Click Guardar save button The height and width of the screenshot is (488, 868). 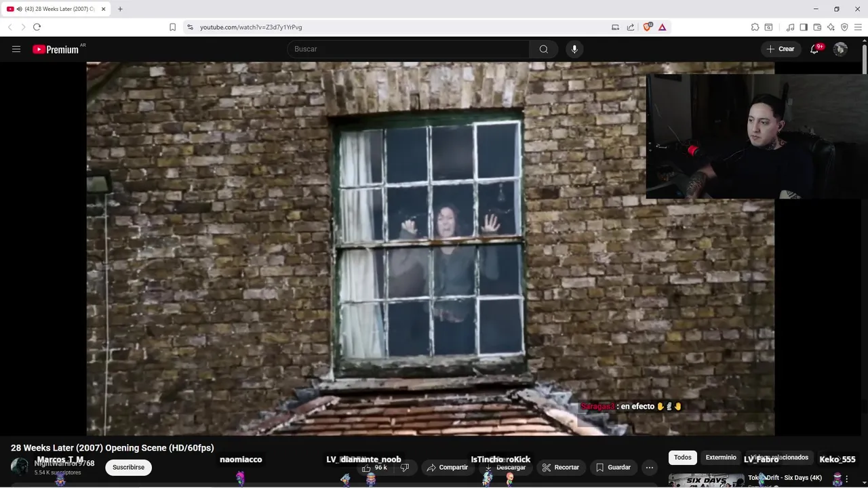(613, 468)
